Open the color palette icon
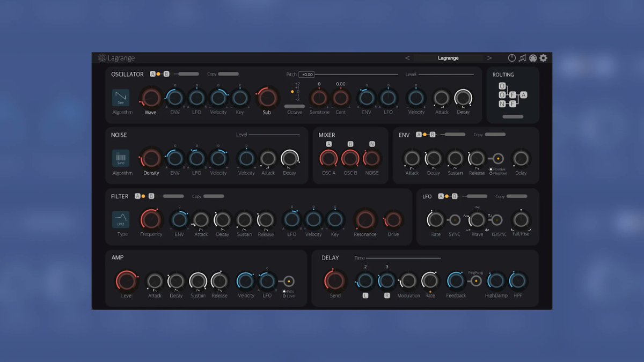Viewport: 644px width, 362px height. click(533, 58)
